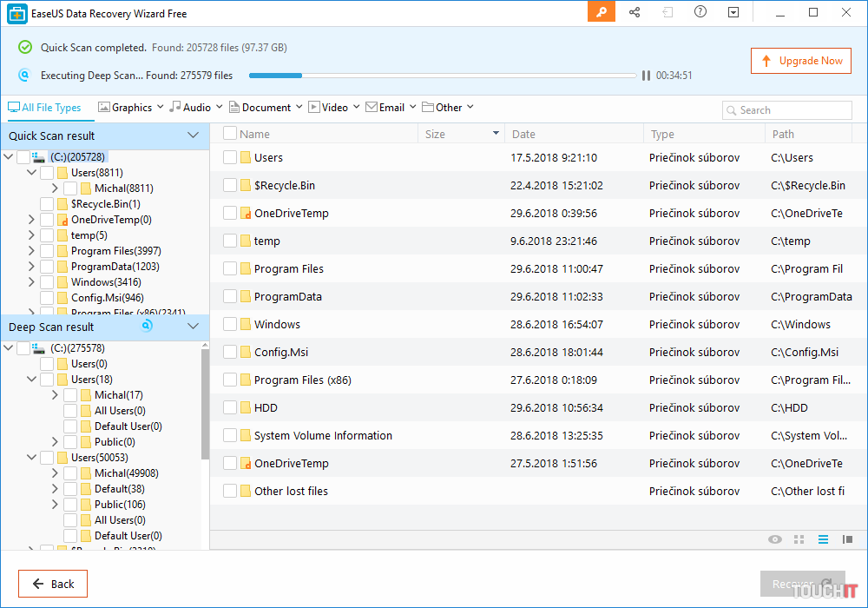Switch to list view icon
This screenshot has width=868, height=608.
coord(823,539)
